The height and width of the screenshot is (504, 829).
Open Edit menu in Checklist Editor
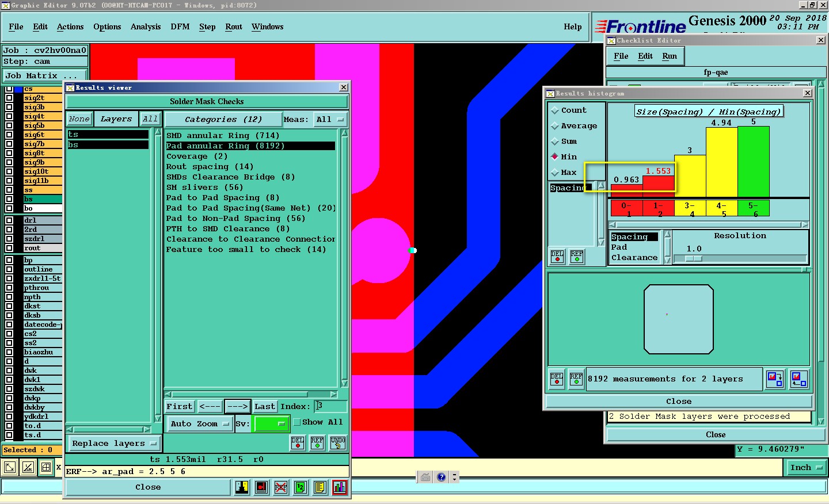[x=645, y=56]
